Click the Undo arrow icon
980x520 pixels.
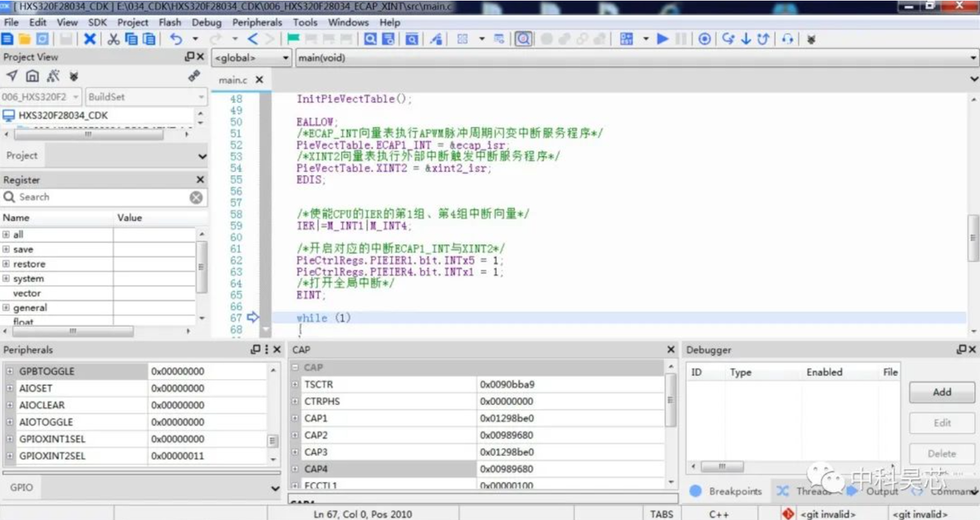point(176,39)
